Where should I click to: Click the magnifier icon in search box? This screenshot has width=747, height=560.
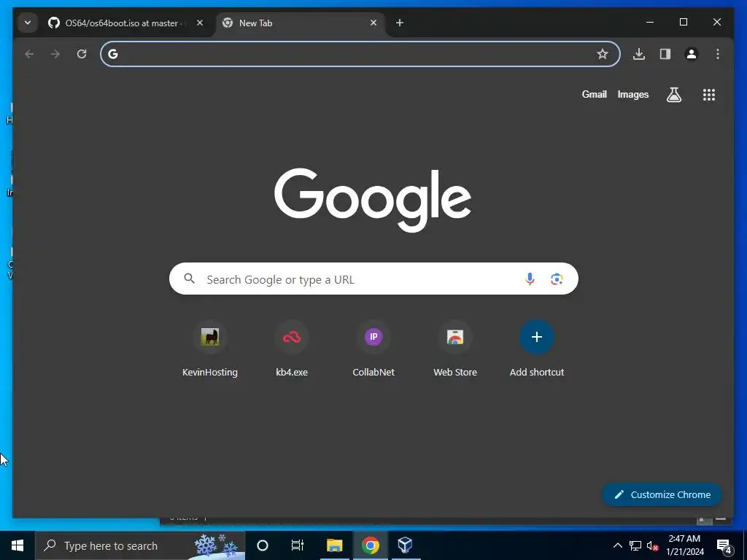pos(189,279)
